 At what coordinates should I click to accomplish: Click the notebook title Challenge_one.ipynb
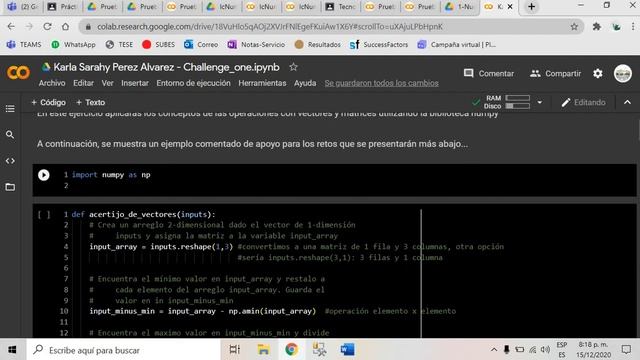coord(167,67)
